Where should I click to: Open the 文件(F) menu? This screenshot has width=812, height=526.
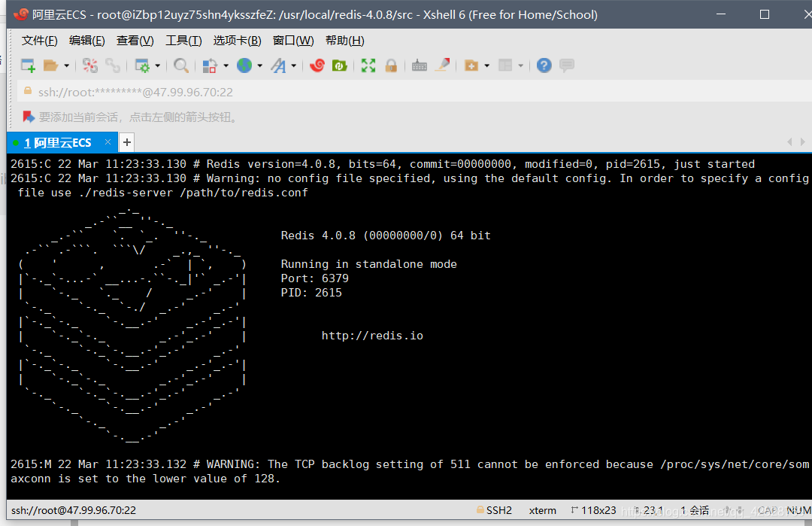click(x=39, y=41)
